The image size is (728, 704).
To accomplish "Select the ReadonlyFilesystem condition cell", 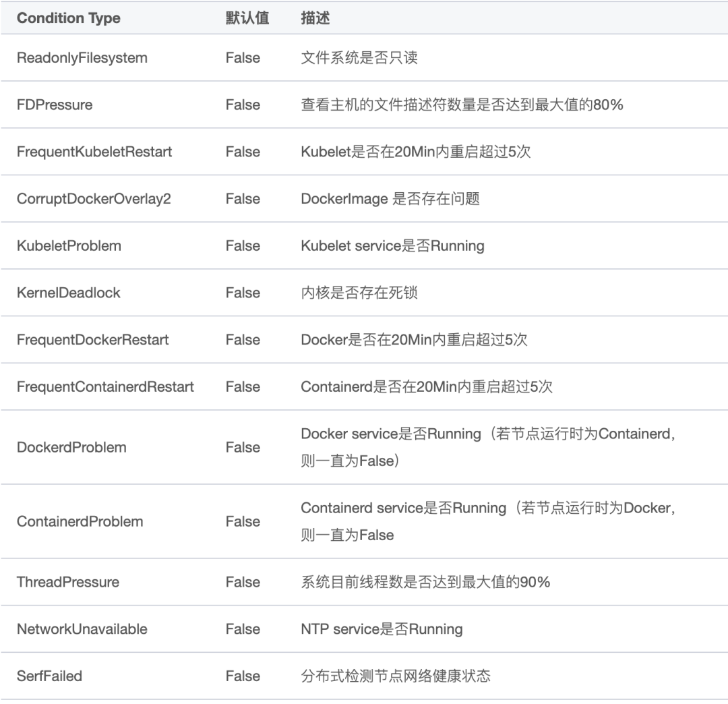I will click(x=82, y=58).
